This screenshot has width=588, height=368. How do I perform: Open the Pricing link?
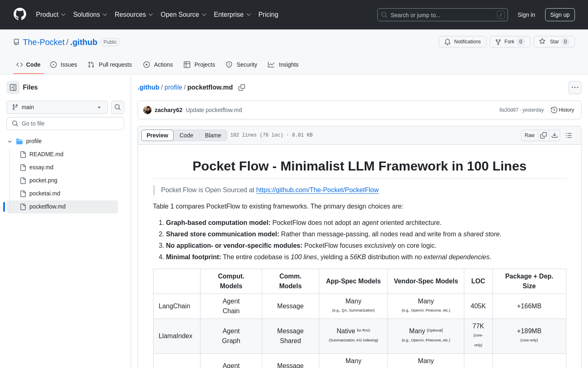click(268, 15)
